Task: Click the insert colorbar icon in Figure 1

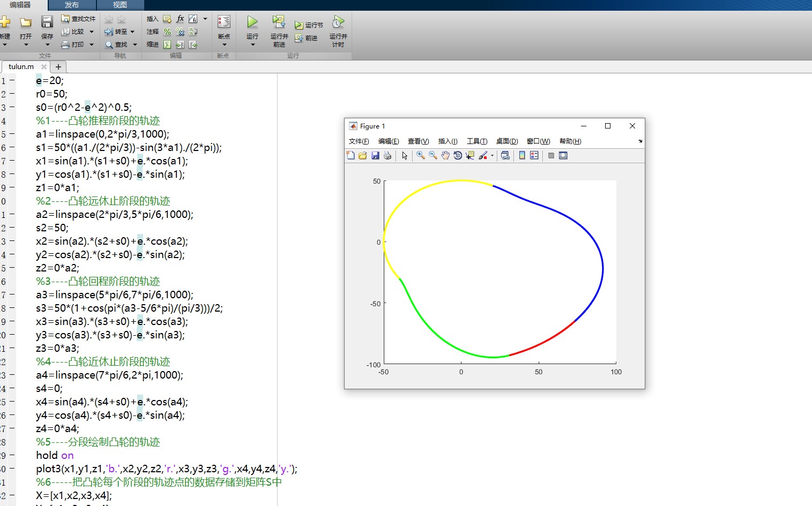Action: pos(522,155)
